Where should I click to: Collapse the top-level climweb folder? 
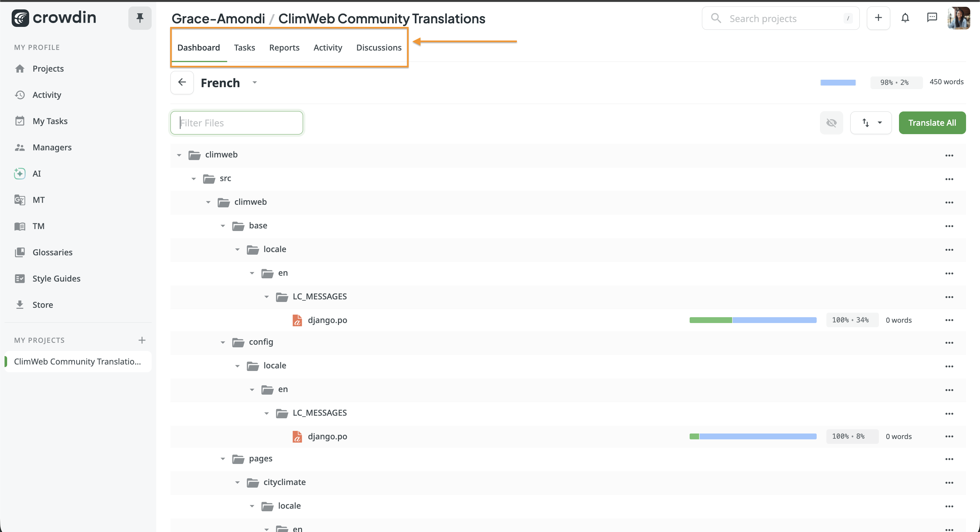point(179,155)
